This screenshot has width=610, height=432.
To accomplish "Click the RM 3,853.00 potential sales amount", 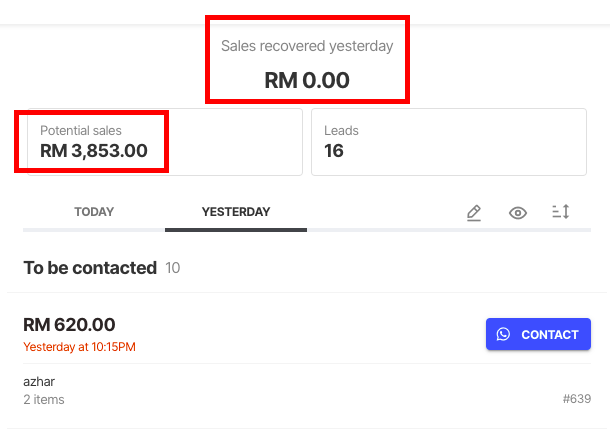I will 94,151.
